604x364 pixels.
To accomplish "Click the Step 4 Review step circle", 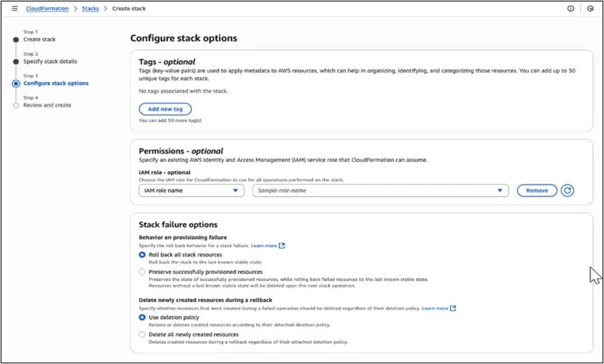I will coord(16,105).
